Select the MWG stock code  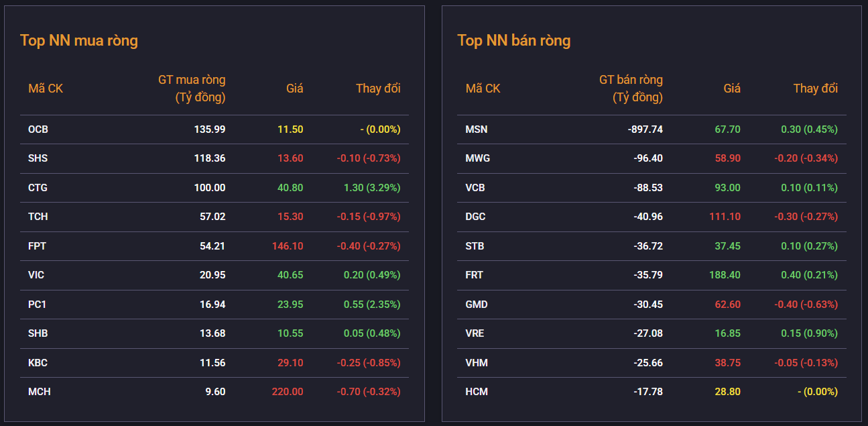pyautogui.click(x=478, y=158)
